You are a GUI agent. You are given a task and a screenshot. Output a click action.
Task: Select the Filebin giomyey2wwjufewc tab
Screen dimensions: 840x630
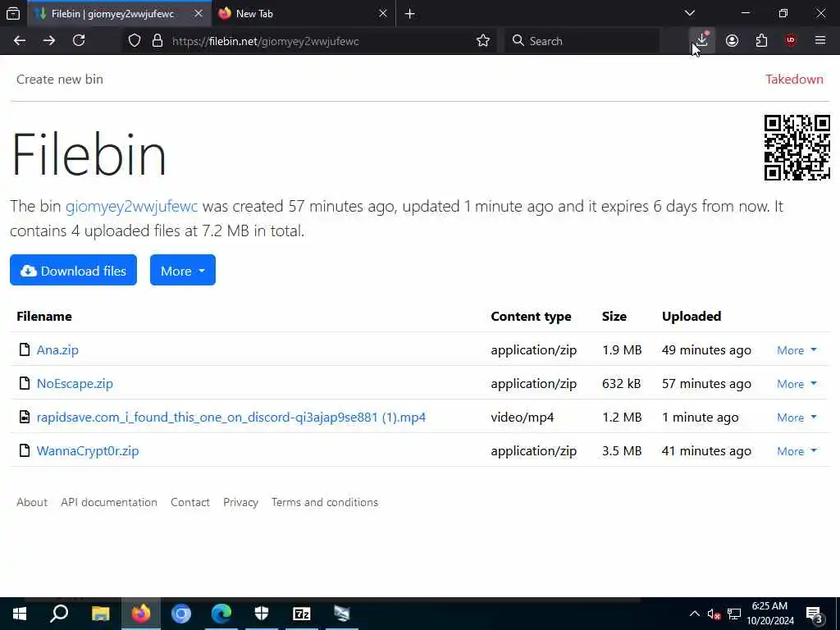[119, 13]
